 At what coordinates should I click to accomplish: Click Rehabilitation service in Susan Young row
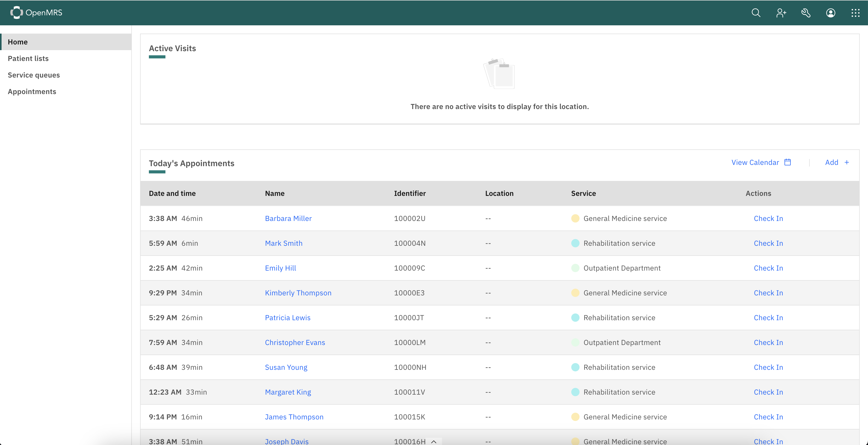(x=619, y=367)
